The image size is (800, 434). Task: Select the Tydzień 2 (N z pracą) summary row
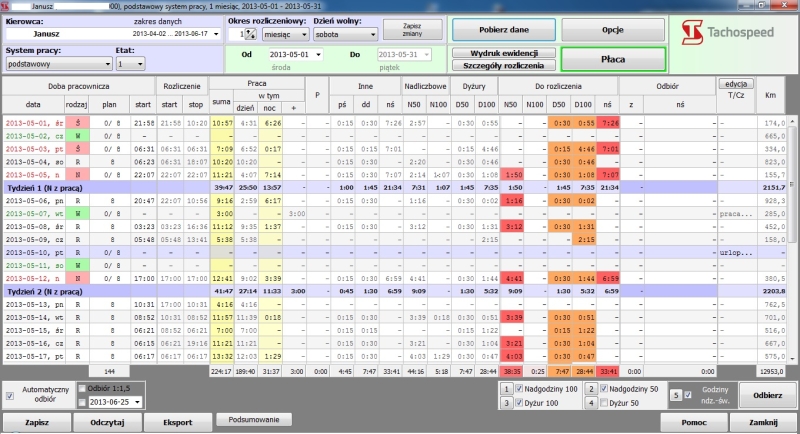pyautogui.click(x=394, y=292)
